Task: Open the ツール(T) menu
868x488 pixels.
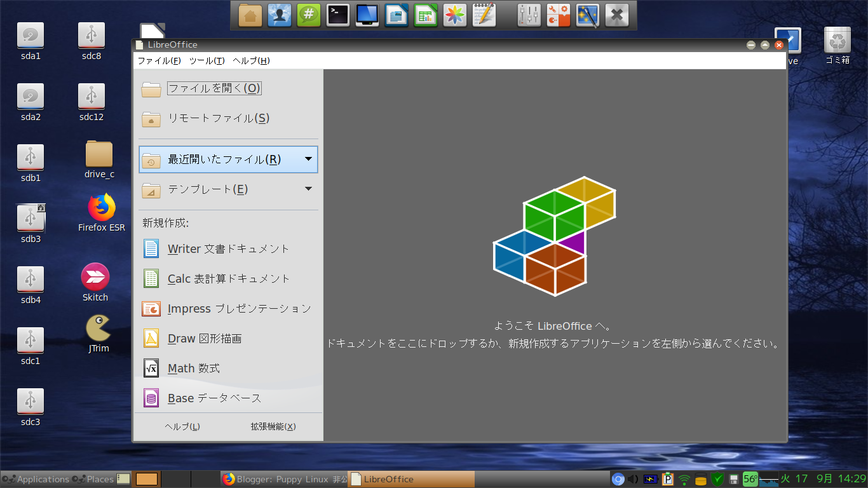Action: (x=207, y=61)
